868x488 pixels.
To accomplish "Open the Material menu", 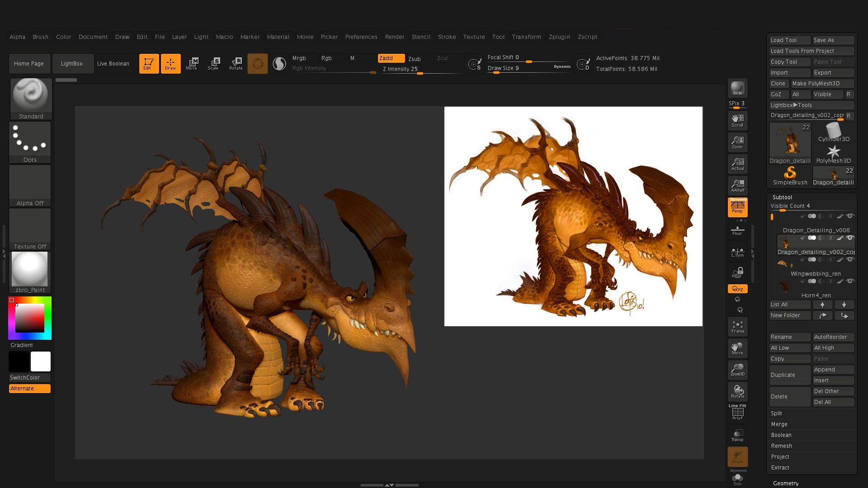I will point(278,37).
